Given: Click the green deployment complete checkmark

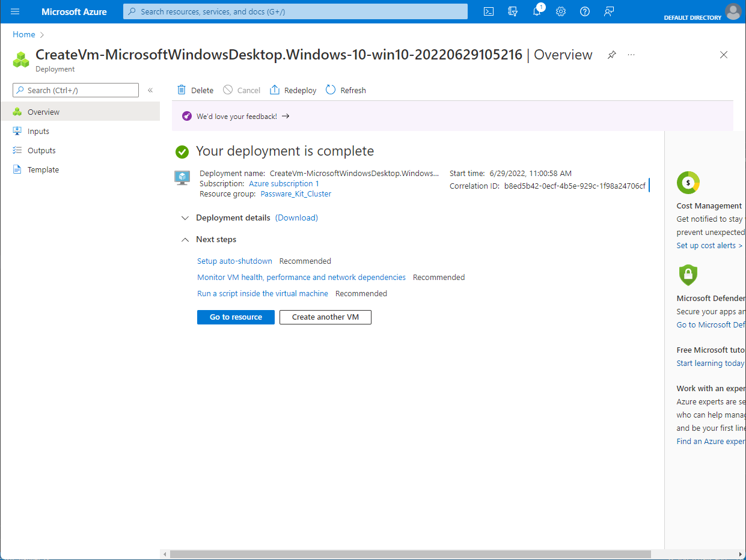Looking at the screenshot, I should [x=182, y=151].
